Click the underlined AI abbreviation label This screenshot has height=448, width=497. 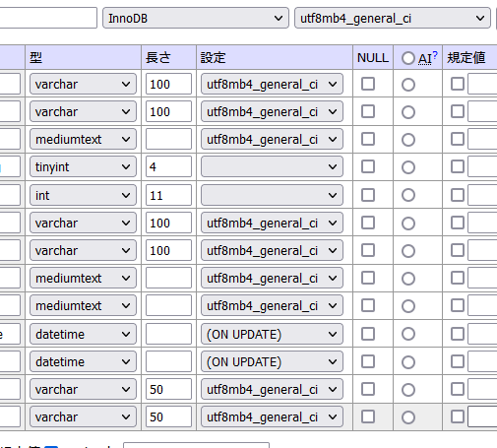click(425, 59)
